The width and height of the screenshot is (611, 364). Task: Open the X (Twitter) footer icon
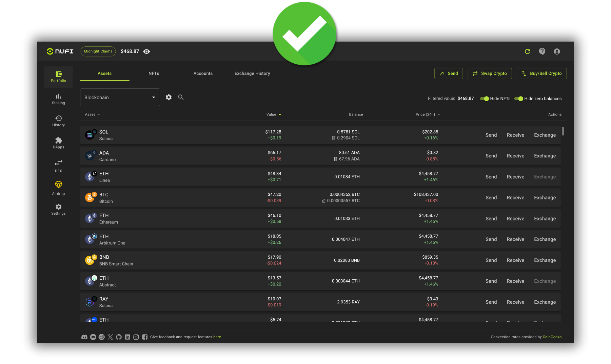110,337
